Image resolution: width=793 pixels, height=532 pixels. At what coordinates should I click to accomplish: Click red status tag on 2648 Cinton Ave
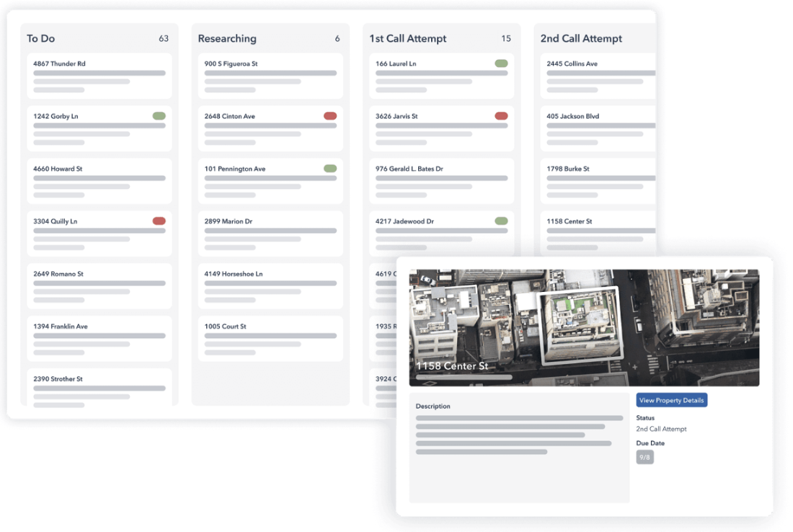point(330,116)
